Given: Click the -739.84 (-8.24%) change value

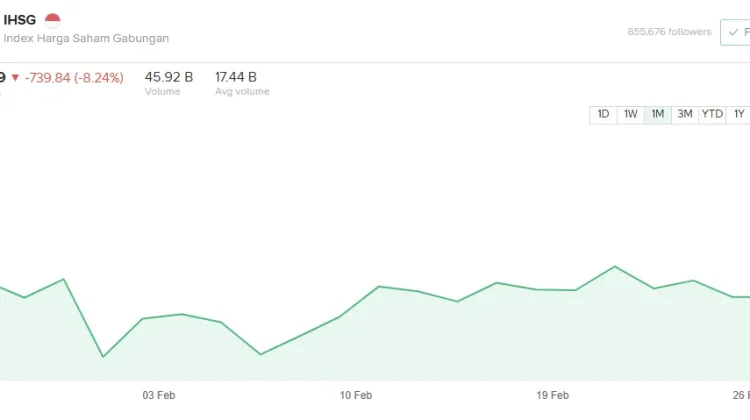Looking at the screenshot, I should point(73,76).
